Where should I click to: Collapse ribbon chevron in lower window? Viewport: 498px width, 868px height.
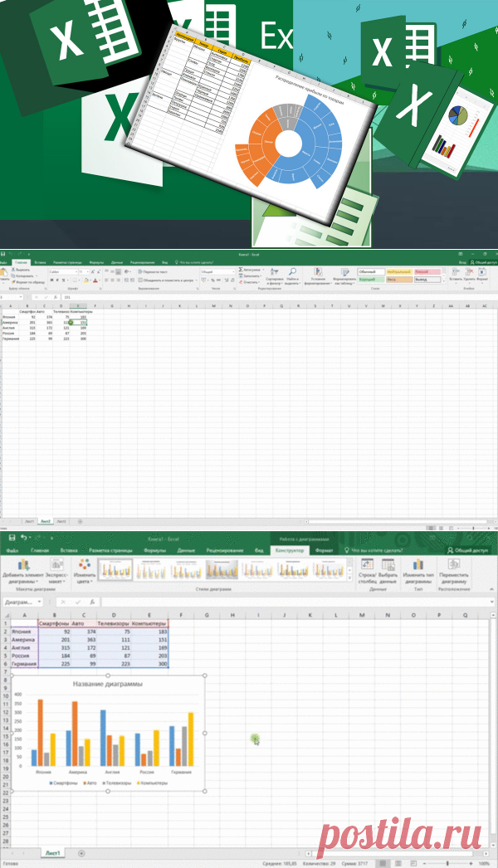point(492,589)
